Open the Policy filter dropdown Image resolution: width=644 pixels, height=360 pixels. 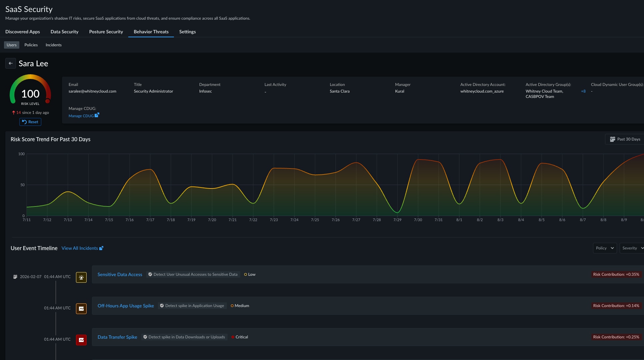[605, 248]
